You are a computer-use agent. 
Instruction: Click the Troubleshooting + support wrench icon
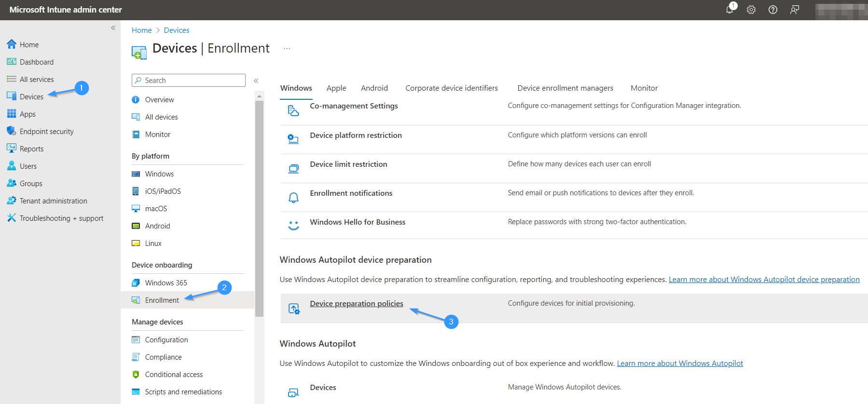[12, 218]
